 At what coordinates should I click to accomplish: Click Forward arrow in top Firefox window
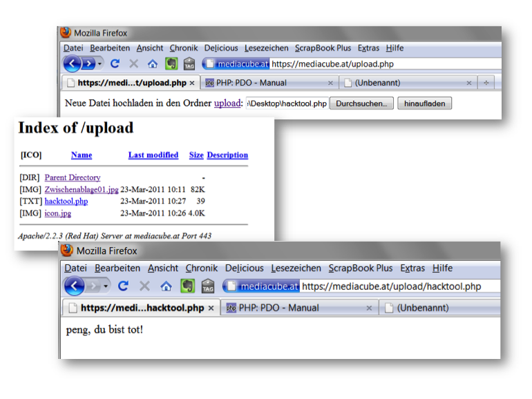click(88, 64)
